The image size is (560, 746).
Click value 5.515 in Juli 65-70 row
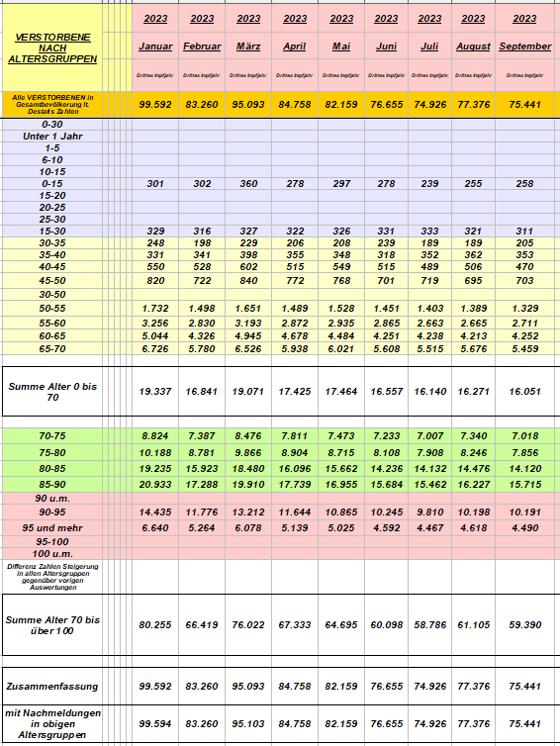(x=429, y=348)
